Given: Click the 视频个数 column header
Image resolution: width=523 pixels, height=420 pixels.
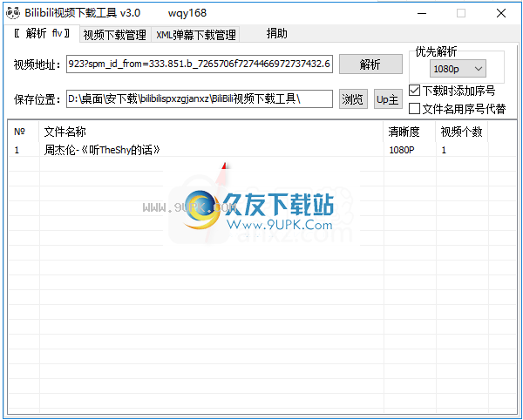Looking at the screenshot, I should click(462, 132).
